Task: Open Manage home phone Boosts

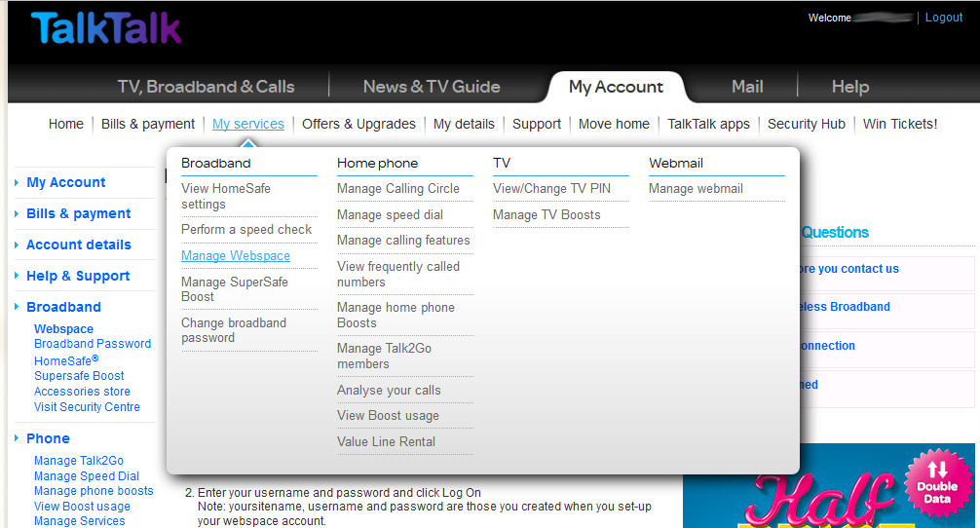Action: [396, 315]
